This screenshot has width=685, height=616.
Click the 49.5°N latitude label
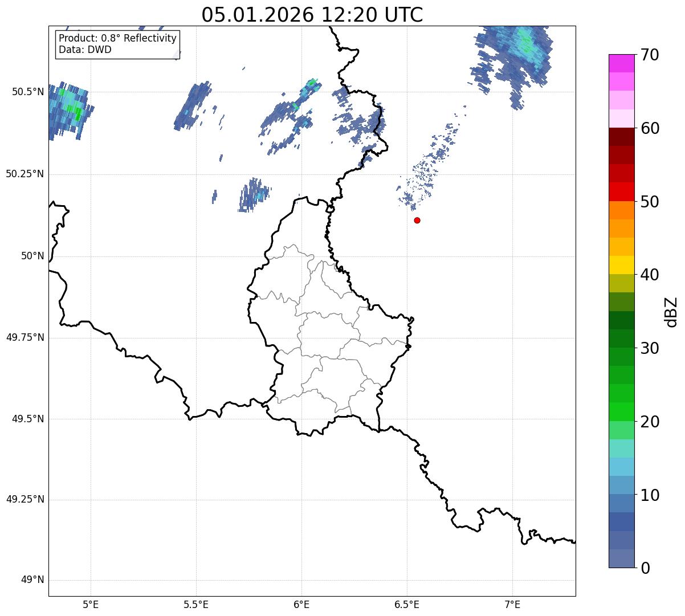(28, 419)
